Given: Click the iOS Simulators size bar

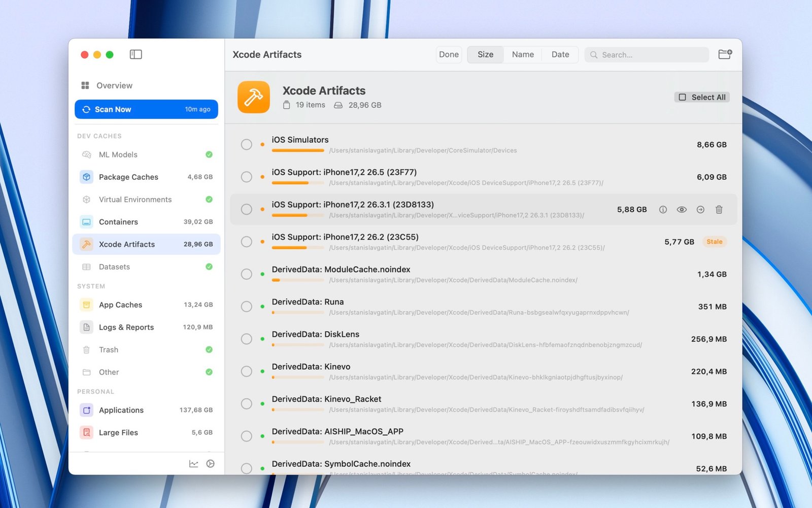Looking at the screenshot, I should [298, 150].
